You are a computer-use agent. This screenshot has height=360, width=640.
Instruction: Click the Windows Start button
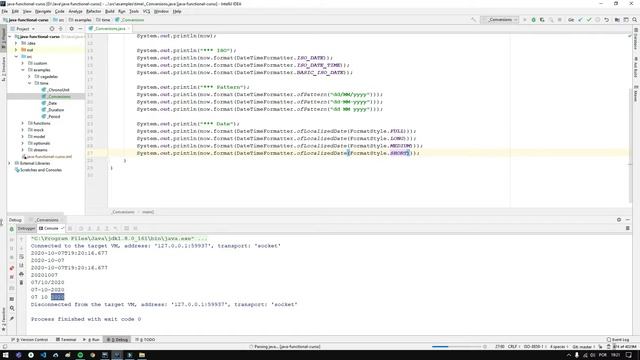tap(6, 355)
